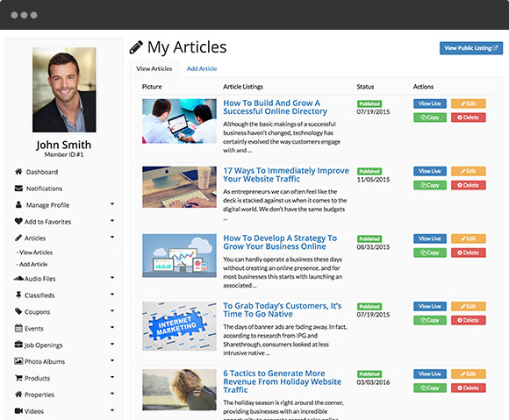Open the Dashboard menu item
The height and width of the screenshot is (420, 509).
click(x=42, y=172)
